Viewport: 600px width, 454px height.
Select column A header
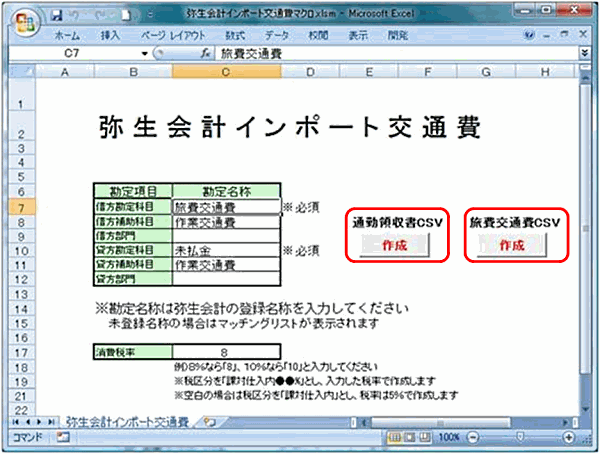(65, 72)
